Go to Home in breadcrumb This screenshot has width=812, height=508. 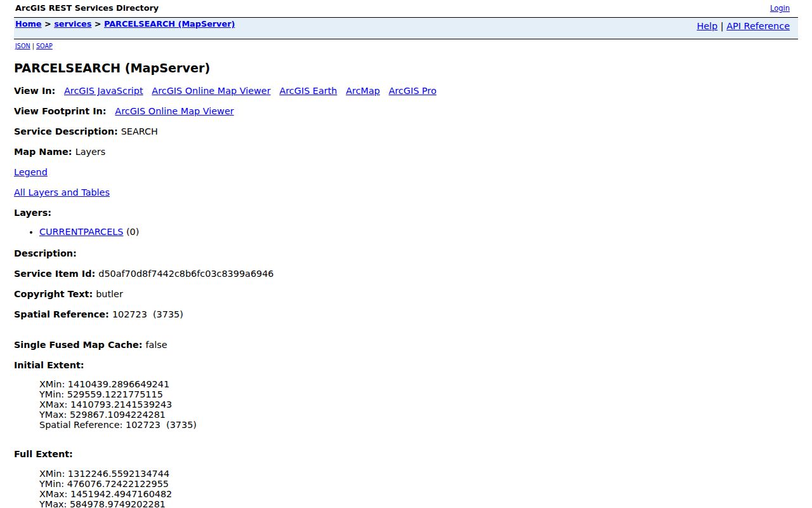pos(29,24)
